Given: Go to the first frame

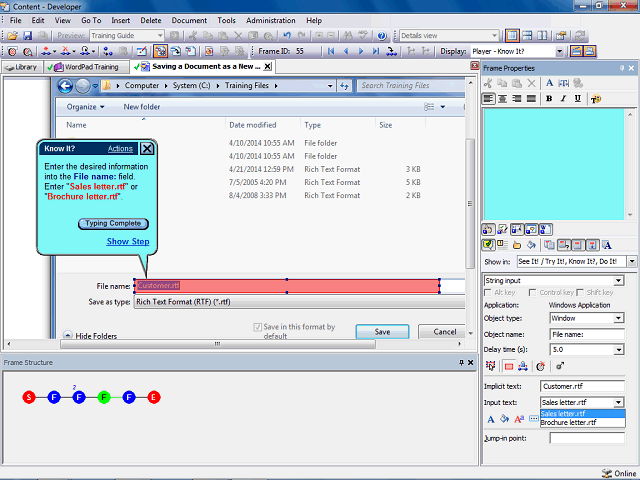Looking at the screenshot, I should 331,51.
